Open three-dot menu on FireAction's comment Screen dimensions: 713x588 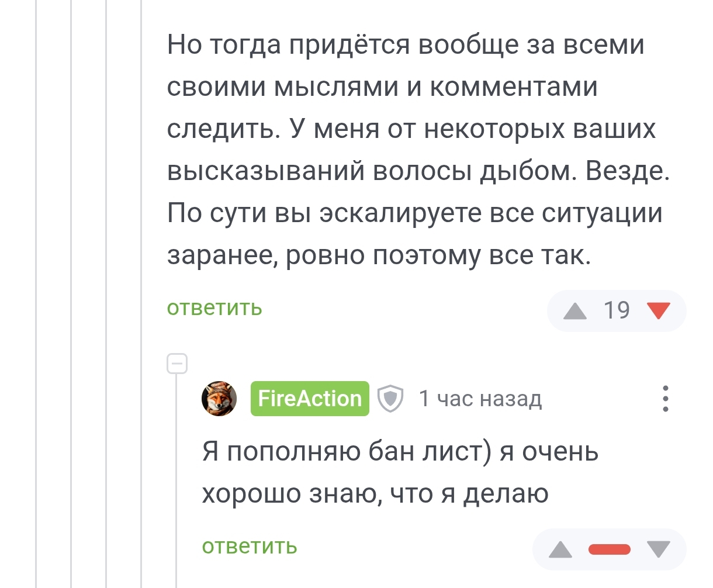point(666,399)
